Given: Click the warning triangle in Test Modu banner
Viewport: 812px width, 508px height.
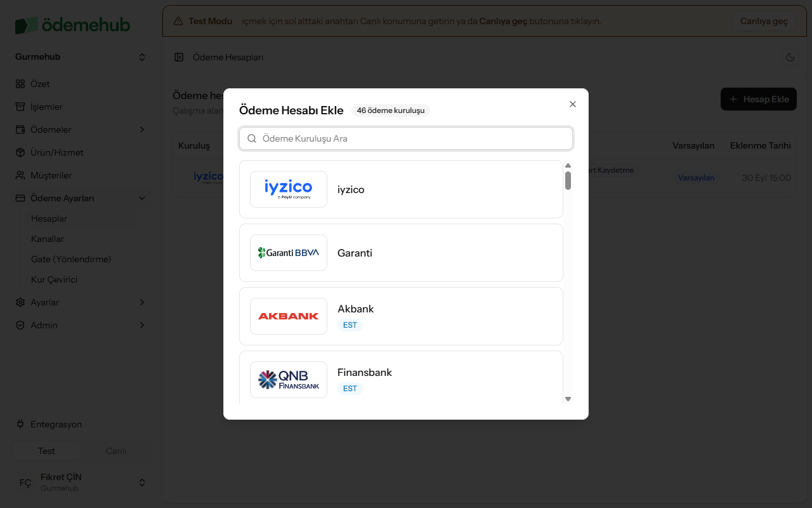Looking at the screenshot, I should click(x=178, y=21).
